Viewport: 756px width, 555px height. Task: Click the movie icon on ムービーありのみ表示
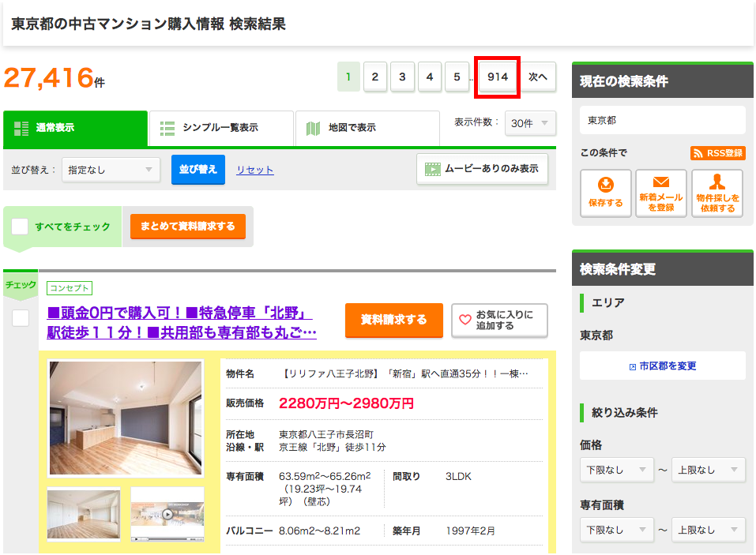433,167
